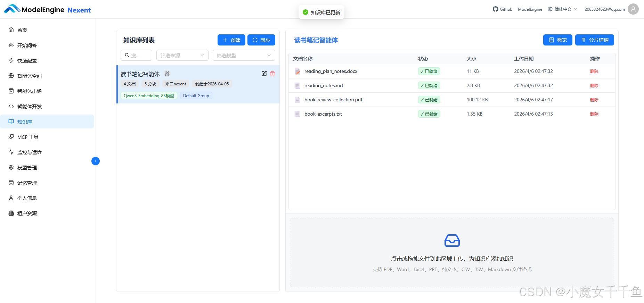Click the 上传日期 column header
This screenshot has height=303, width=644.
[524, 59]
